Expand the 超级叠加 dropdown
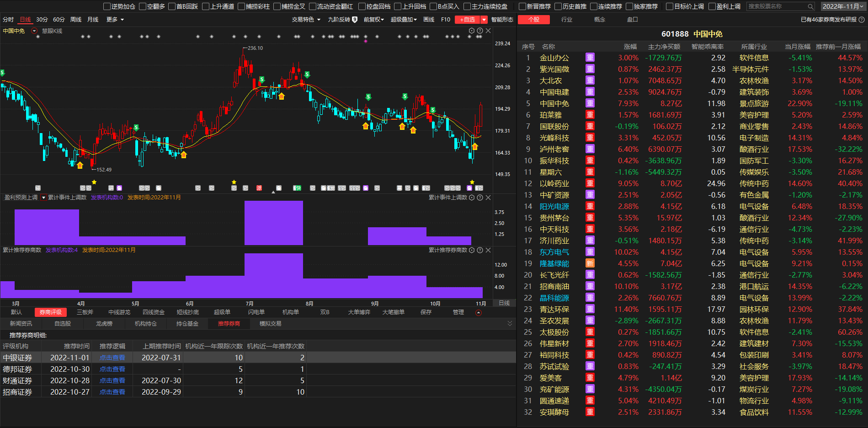Image resolution: width=868 pixels, height=428 pixels. click(404, 20)
